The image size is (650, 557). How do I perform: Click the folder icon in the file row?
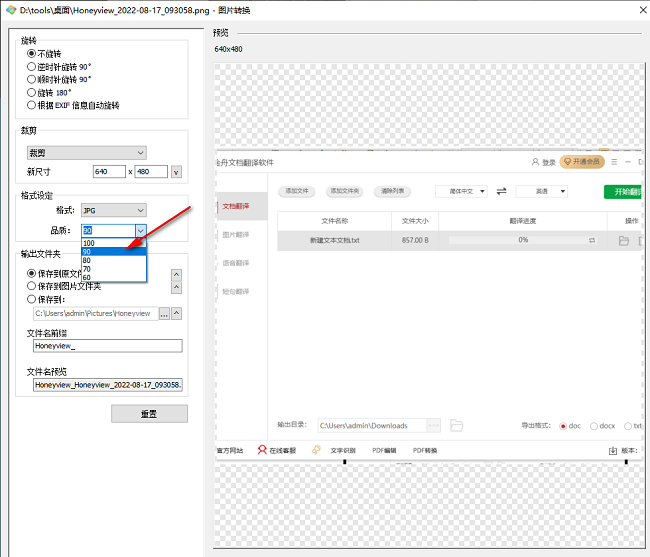pyautogui.click(x=624, y=241)
